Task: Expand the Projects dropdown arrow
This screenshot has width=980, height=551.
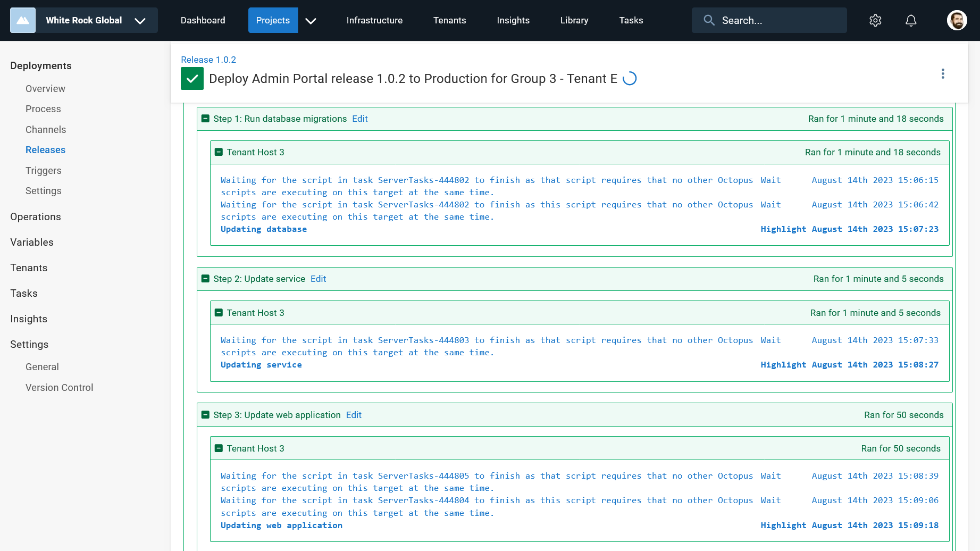Action: point(311,20)
